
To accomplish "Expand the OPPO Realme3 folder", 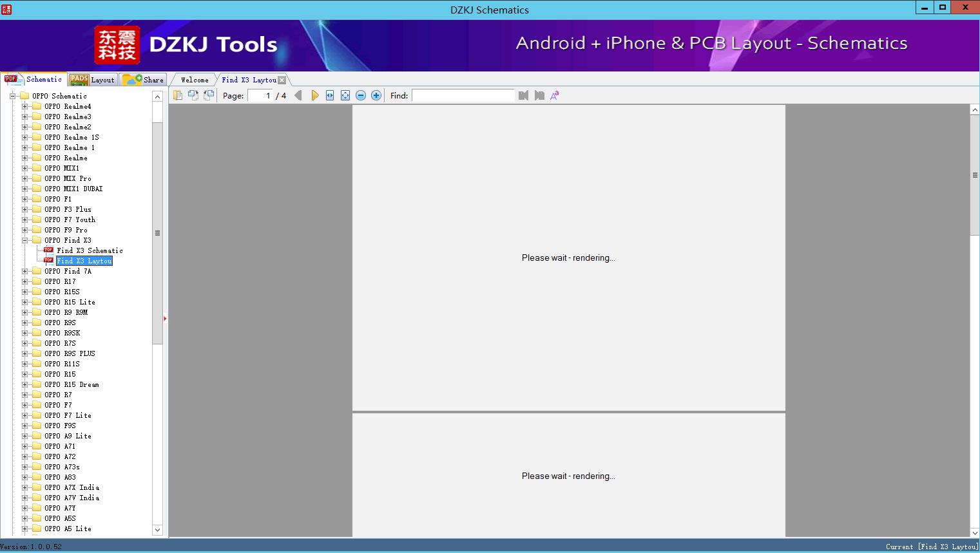I will [25, 117].
